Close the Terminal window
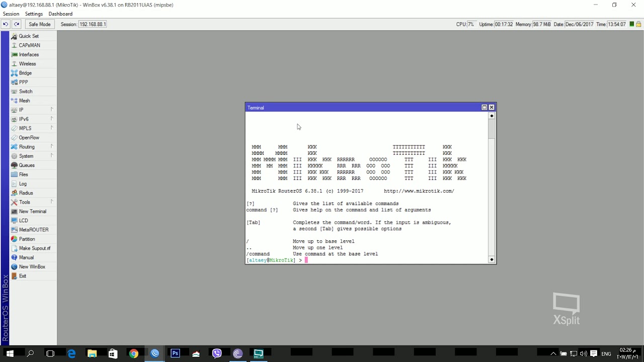 coord(492,107)
